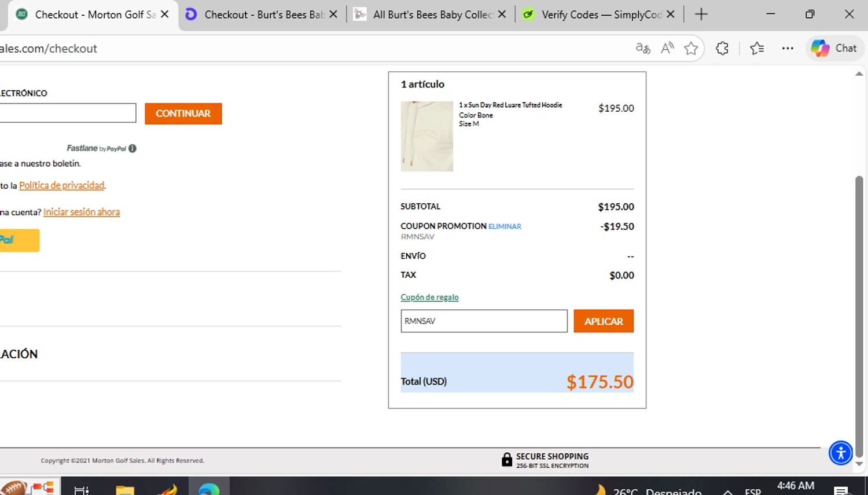Open the notification center icon
The image size is (868, 495).
842,491
